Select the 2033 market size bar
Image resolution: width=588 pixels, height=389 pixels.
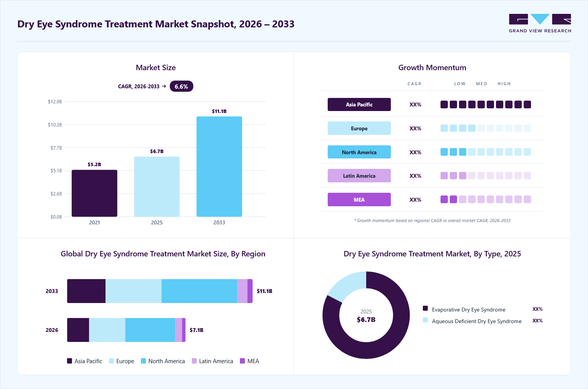[219, 167]
